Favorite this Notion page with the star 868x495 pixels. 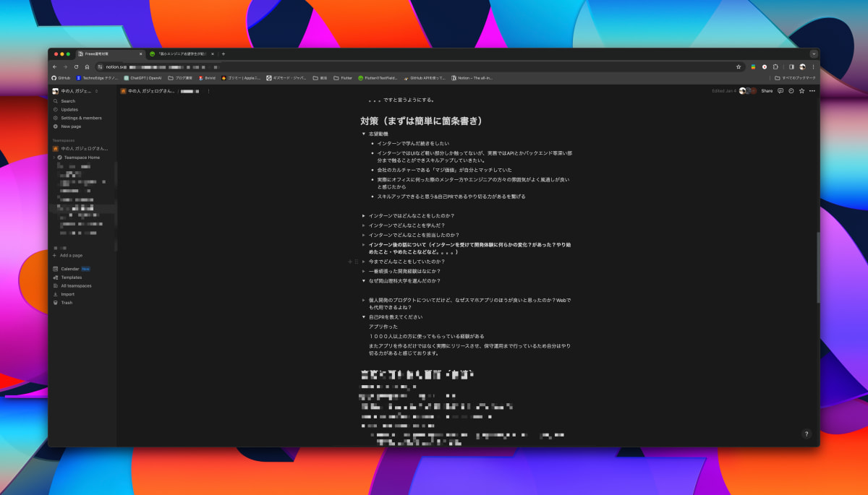pos(801,91)
